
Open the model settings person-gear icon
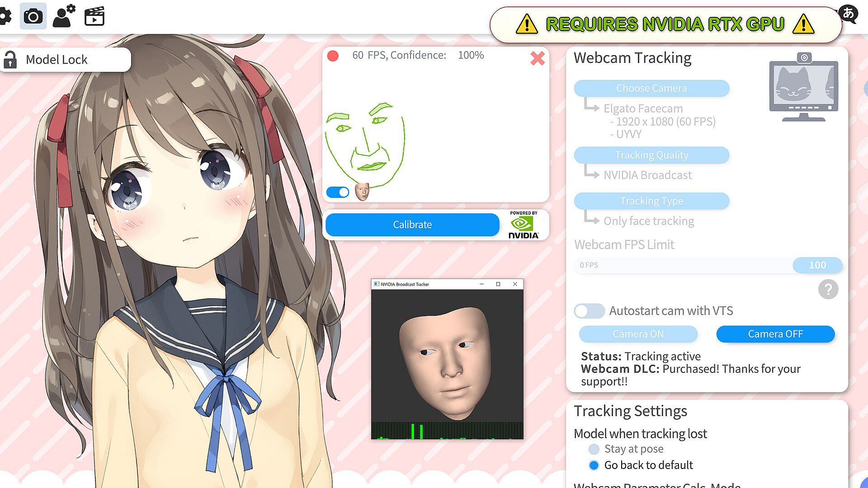[x=64, y=17]
